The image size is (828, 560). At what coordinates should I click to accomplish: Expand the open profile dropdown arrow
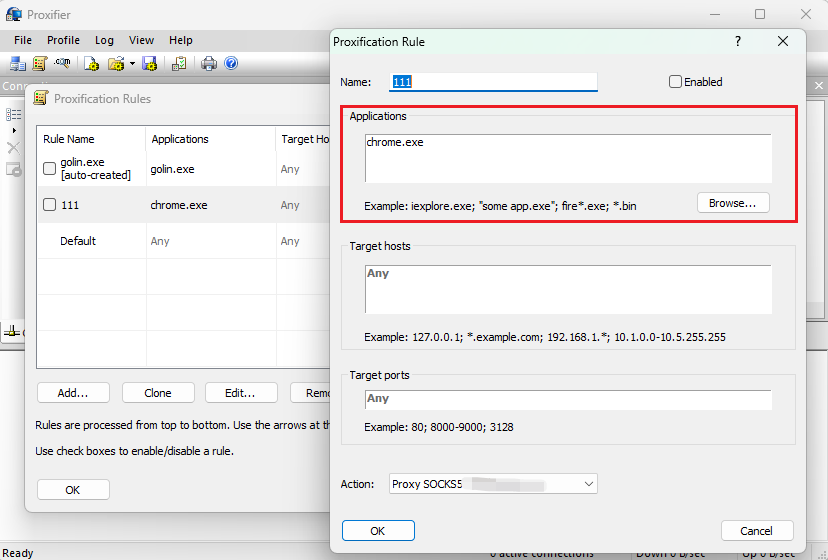tap(132, 64)
